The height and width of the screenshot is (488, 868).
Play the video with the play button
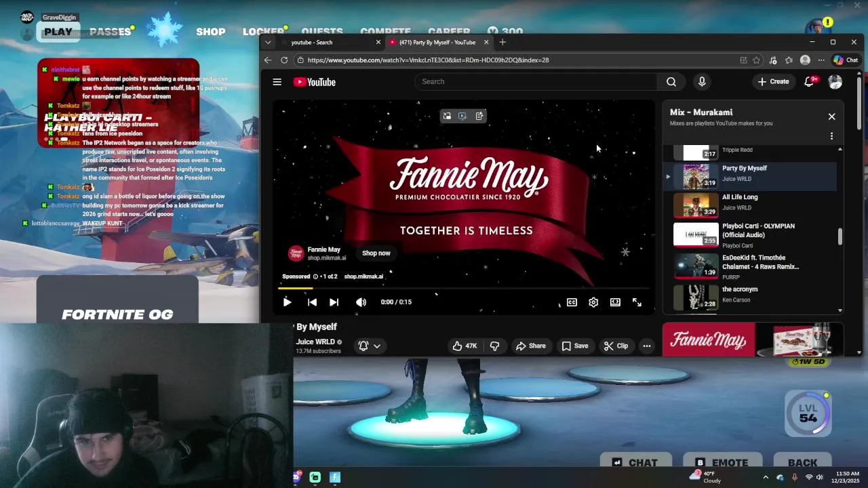[x=287, y=302]
